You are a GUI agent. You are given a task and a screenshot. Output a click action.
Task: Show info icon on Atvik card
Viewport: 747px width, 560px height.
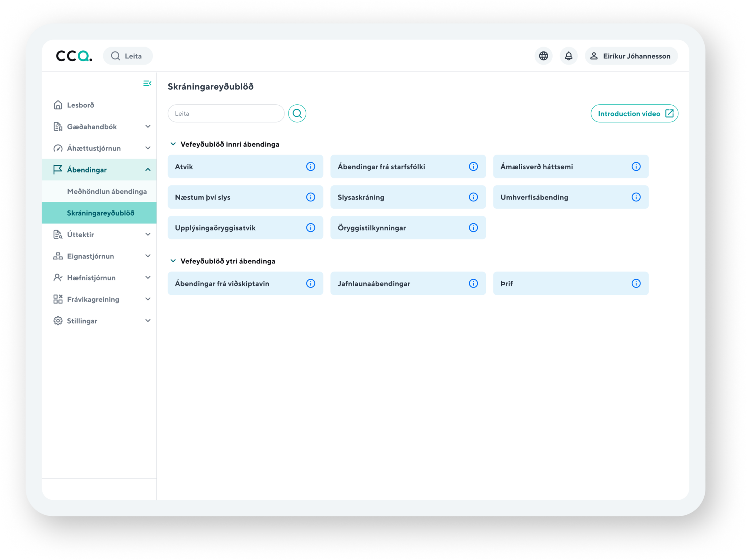click(310, 167)
